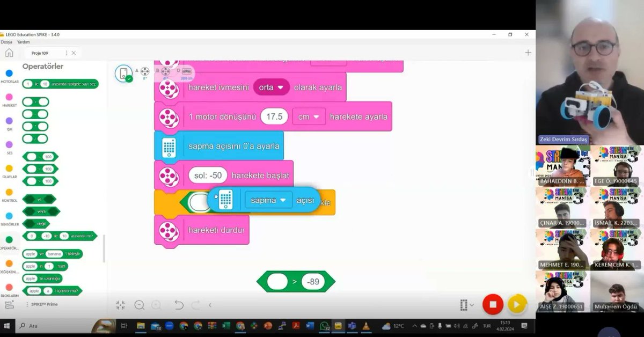Redo the last canvas action
Screen dimensions: 644x337
coord(196,305)
